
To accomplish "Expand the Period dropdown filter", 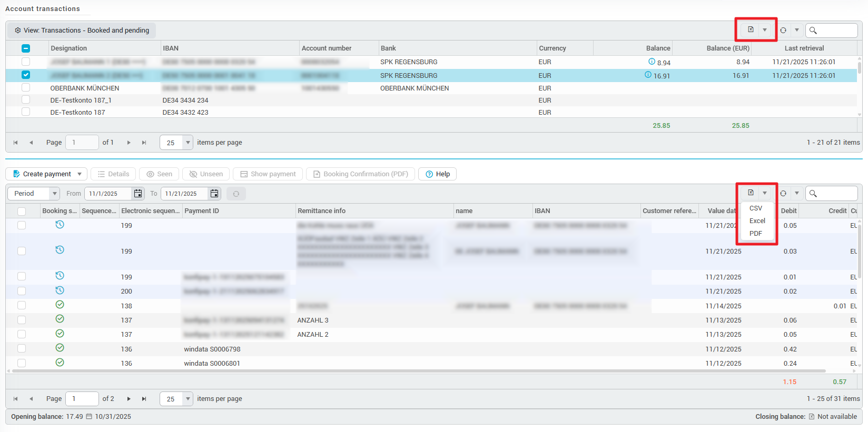I will pyautogui.click(x=54, y=194).
